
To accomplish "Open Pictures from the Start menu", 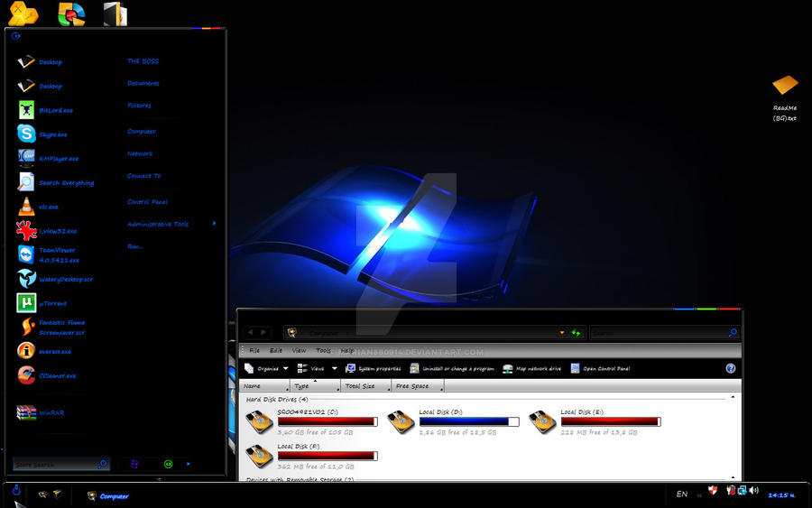I will (x=139, y=106).
